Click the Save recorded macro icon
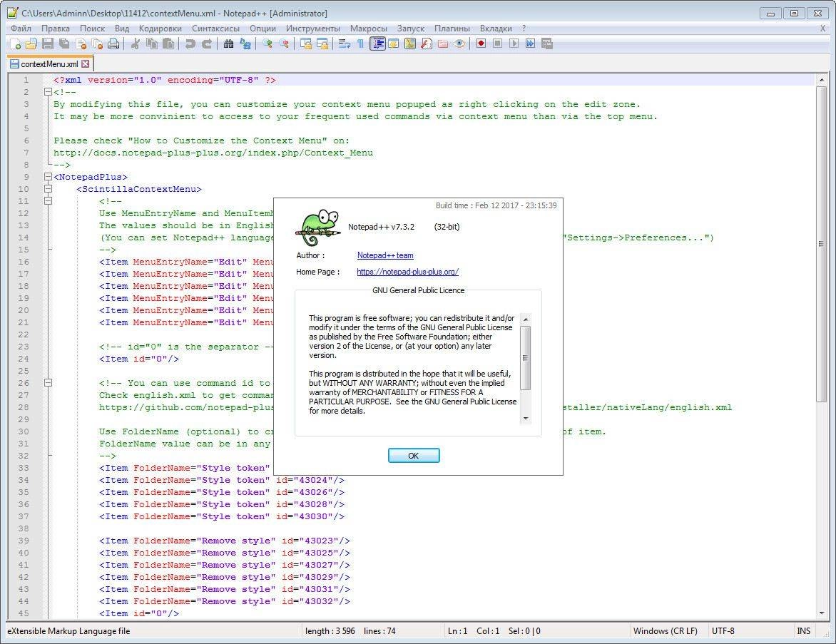 (547, 44)
